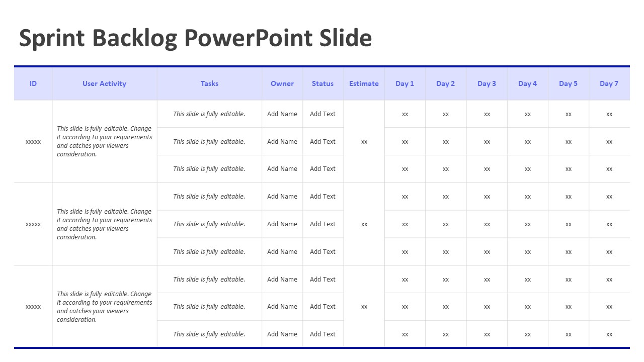Select the Day 5 column header
The width and height of the screenshot is (644, 362).
568,84
